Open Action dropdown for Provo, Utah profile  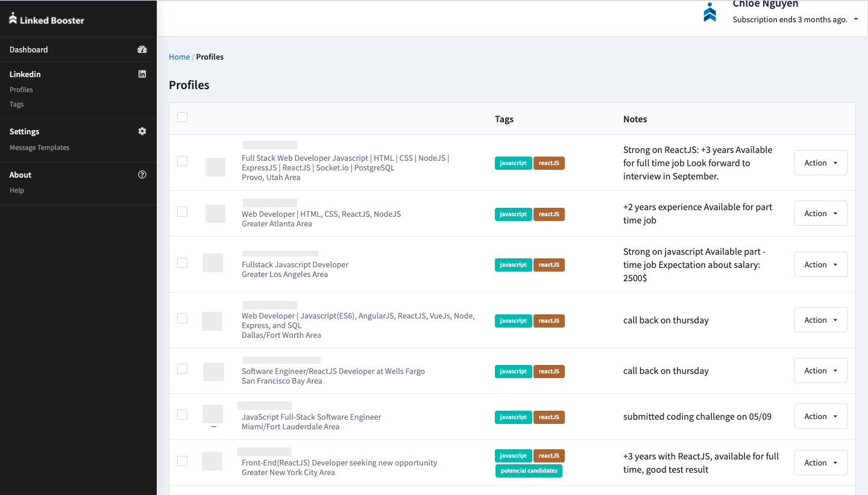[820, 163]
